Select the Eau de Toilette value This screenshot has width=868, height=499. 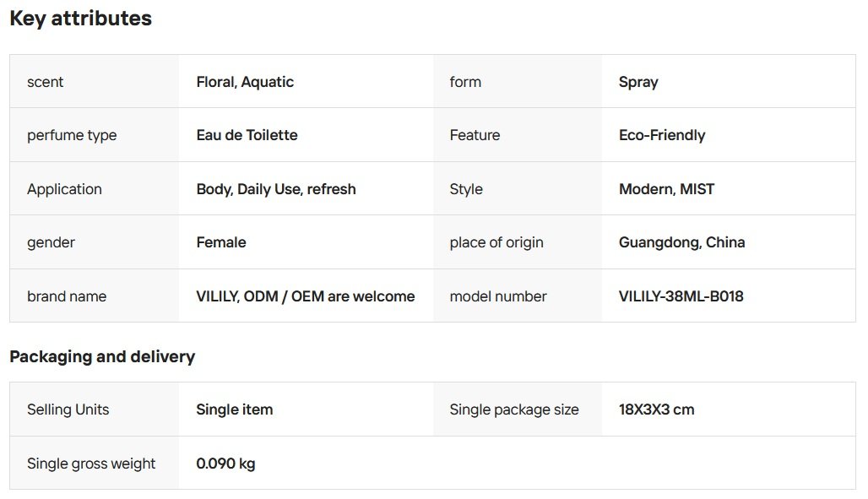[247, 135]
